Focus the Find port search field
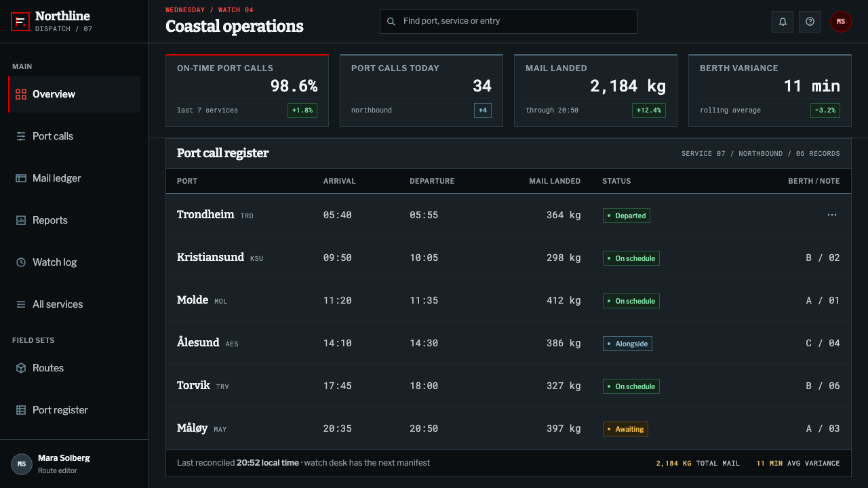This screenshot has width=868, height=488. [509, 22]
